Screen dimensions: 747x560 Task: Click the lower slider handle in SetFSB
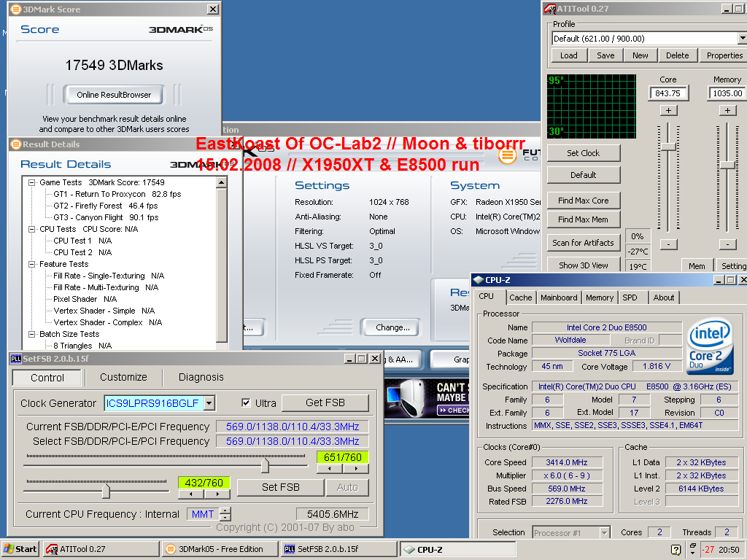click(x=106, y=491)
